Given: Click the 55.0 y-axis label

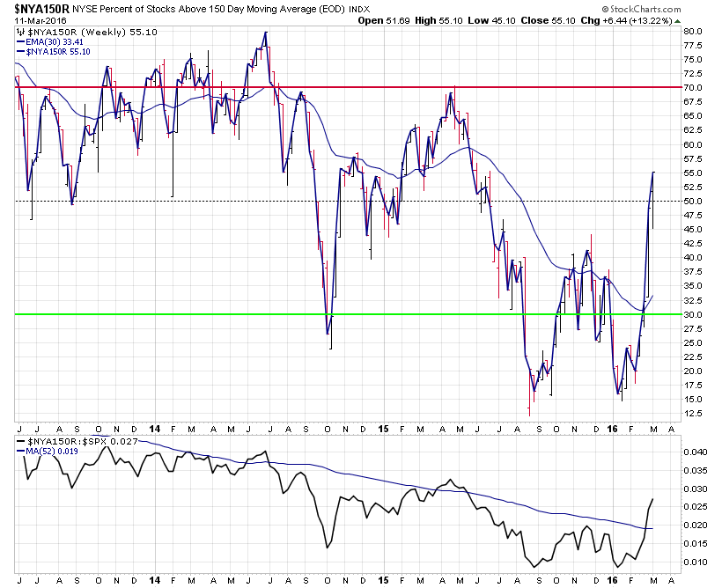Looking at the screenshot, I should click(693, 173).
